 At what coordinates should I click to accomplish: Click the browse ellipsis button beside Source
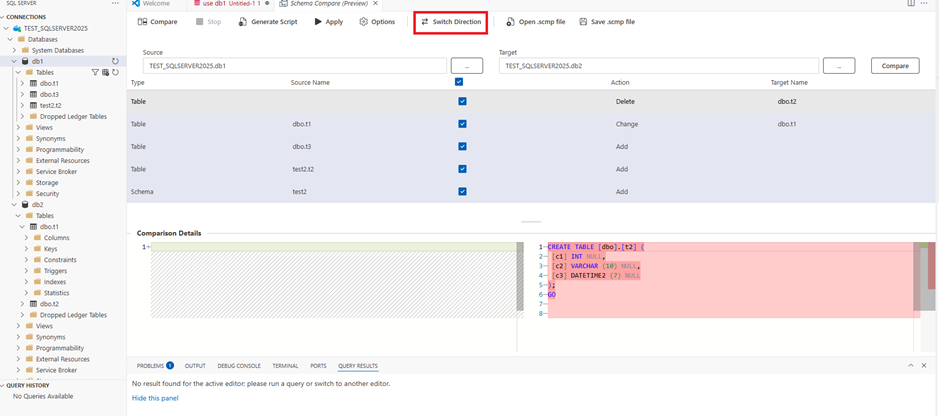tap(467, 66)
